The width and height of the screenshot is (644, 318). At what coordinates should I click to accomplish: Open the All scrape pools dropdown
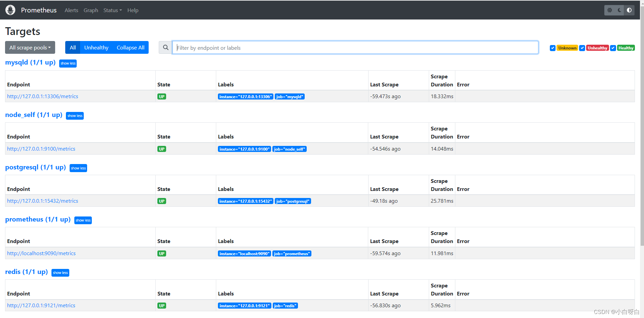[30, 47]
